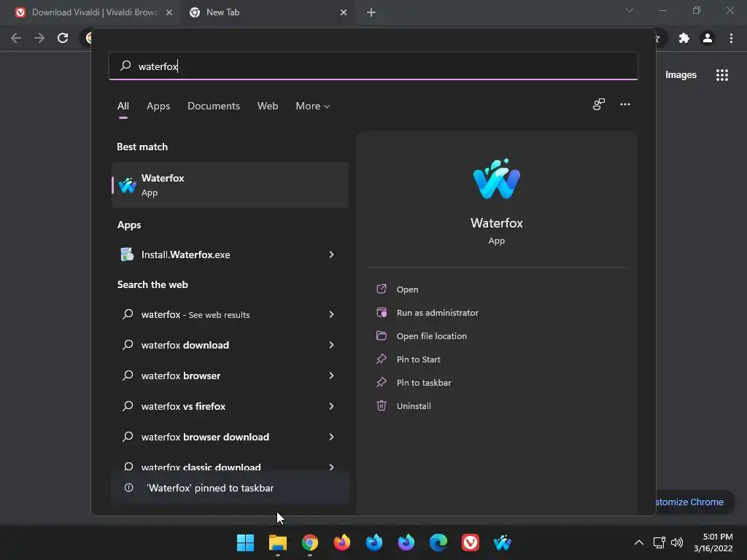Expand arrow for 'waterfox - See web results'
747x560 pixels.
point(331,314)
